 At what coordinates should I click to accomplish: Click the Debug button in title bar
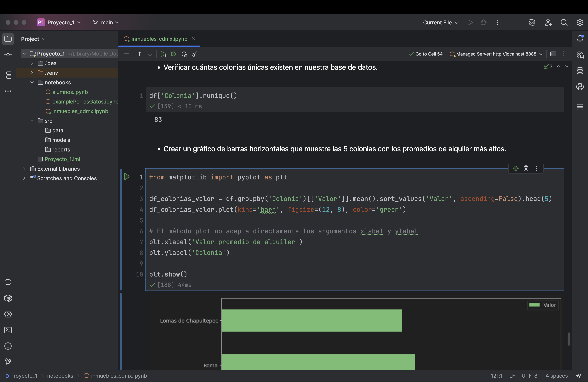pyautogui.click(x=483, y=22)
